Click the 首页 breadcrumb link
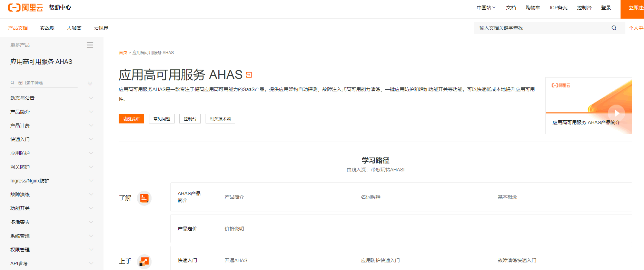Screen dimensions: 644x270 tap(123, 53)
